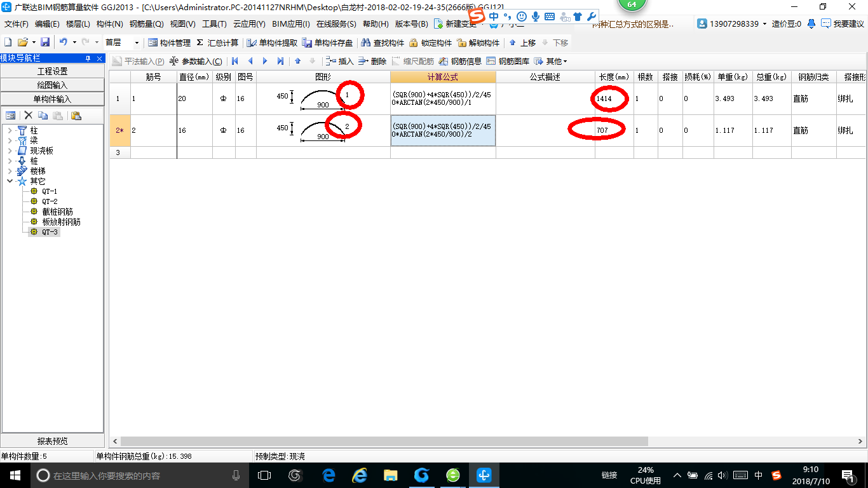Click the 单构件输入 button
868x488 pixels.
click(x=53, y=99)
